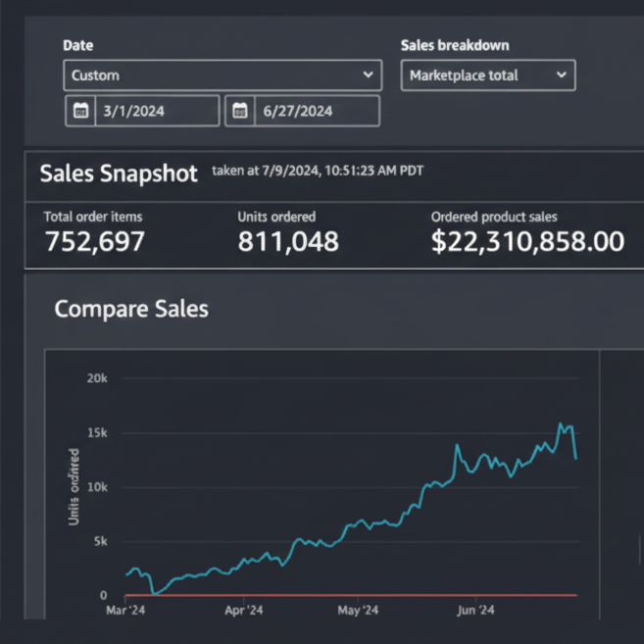The image size is (644, 644).
Task: Click the Apr '24 x-axis label
Action: [243, 611]
